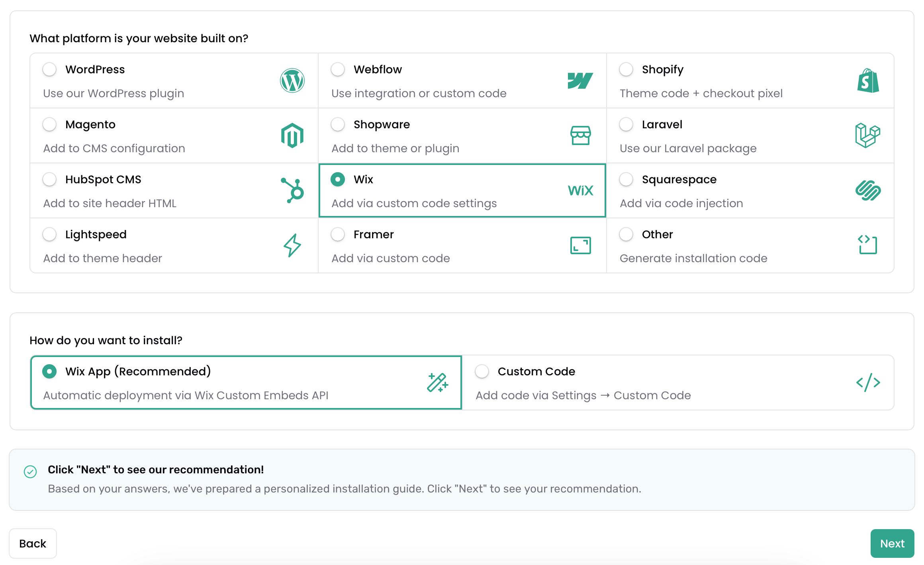Click Framer's "Add via custom code" text
The height and width of the screenshot is (565, 924).
pyautogui.click(x=391, y=258)
